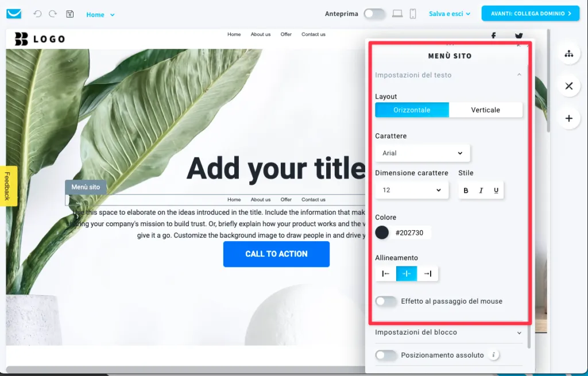Align menu text to the right
588x376 pixels.
coord(427,274)
